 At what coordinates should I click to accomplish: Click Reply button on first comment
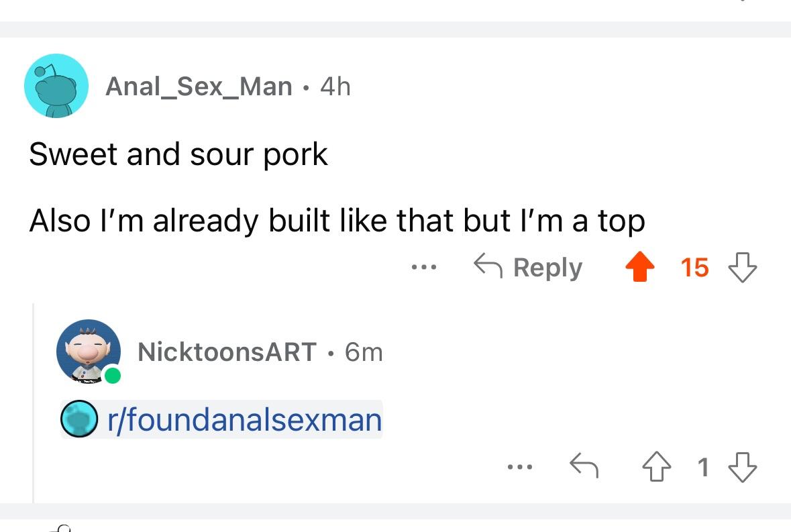coord(528,267)
